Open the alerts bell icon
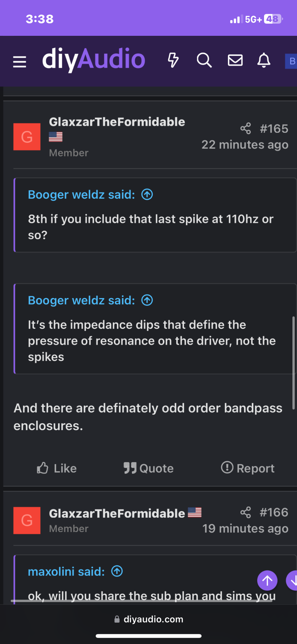The width and height of the screenshot is (297, 644). pos(264,60)
